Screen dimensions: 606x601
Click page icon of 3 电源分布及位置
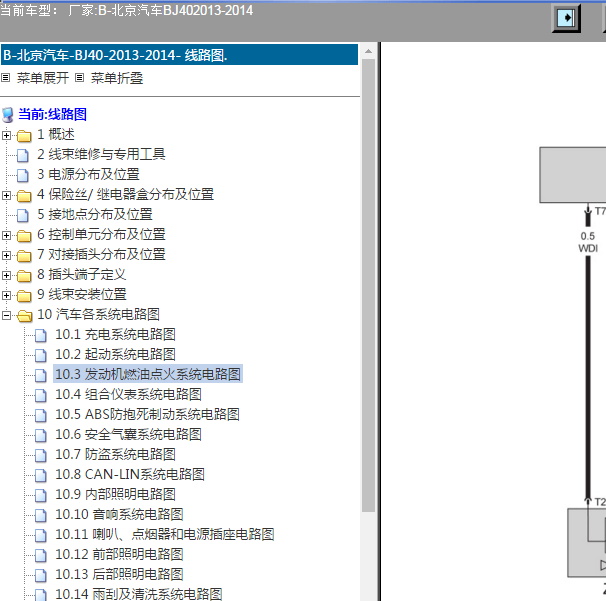click(23, 175)
